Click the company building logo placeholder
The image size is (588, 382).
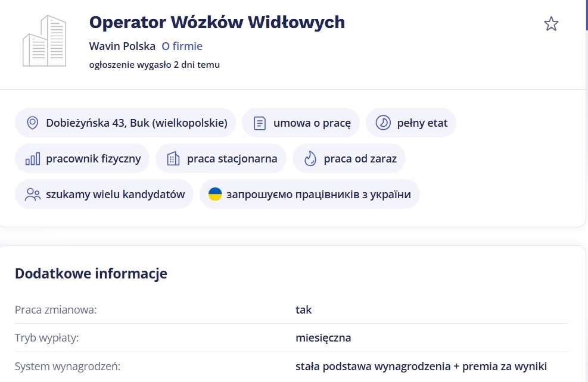[44, 41]
